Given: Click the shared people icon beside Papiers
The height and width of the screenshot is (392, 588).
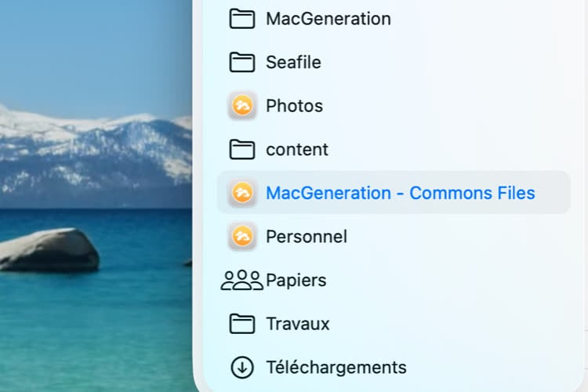Looking at the screenshot, I should [x=241, y=280].
